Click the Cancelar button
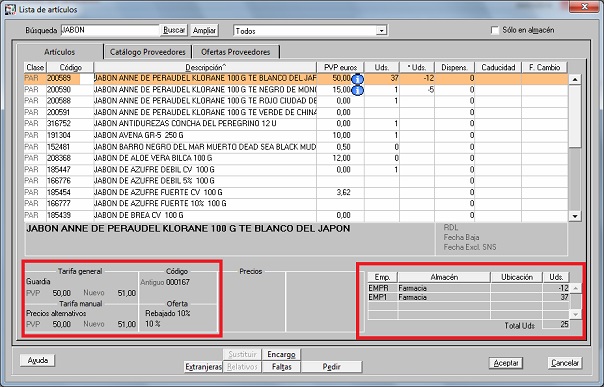The width and height of the screenshot is (604, 387). point(565,363)
